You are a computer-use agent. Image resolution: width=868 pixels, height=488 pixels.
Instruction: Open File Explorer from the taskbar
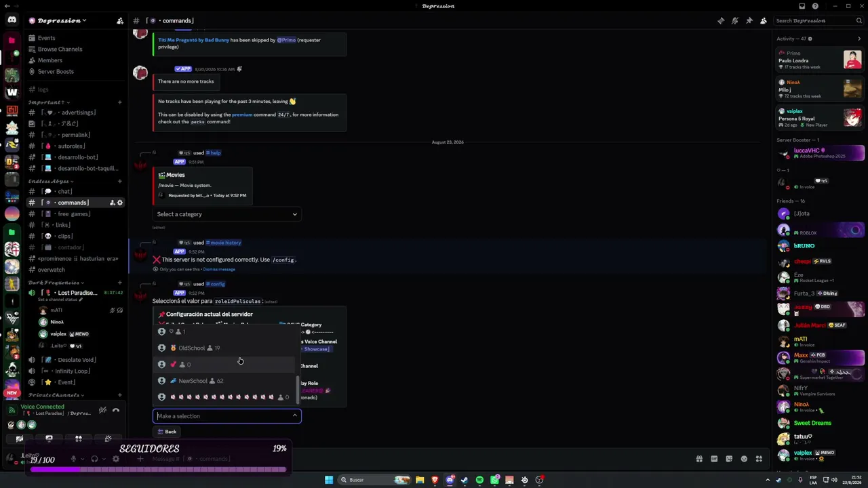point(420,480)
